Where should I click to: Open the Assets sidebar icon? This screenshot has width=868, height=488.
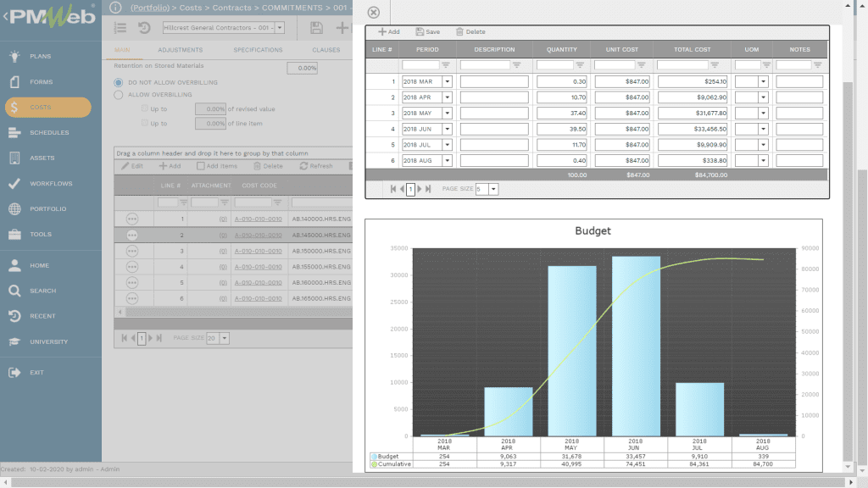pyautogui.click(x=14, y=158)
